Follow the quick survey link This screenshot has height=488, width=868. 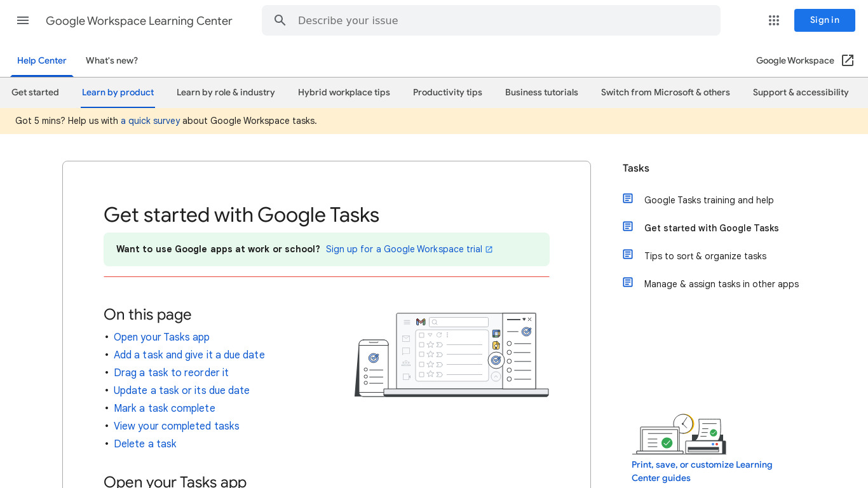151,121
